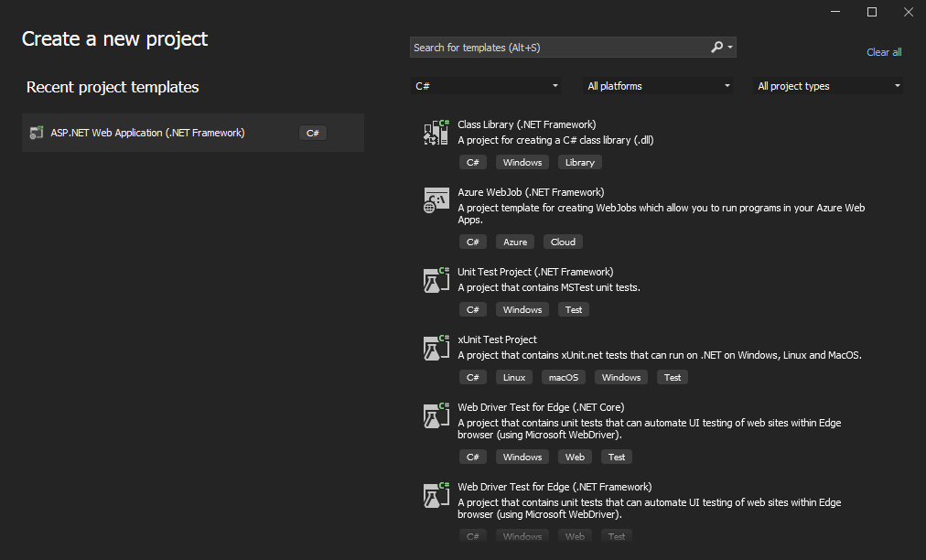The width and height of the screenshot is (926, 560).
Task: Click Test tag under Unit Test Project
Action: (574, 309)
